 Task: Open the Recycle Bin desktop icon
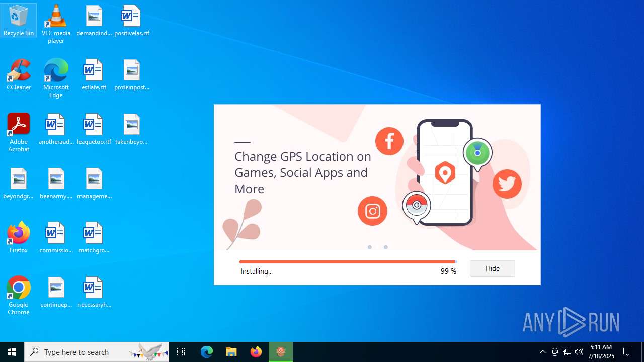click(x=19, y=20)
